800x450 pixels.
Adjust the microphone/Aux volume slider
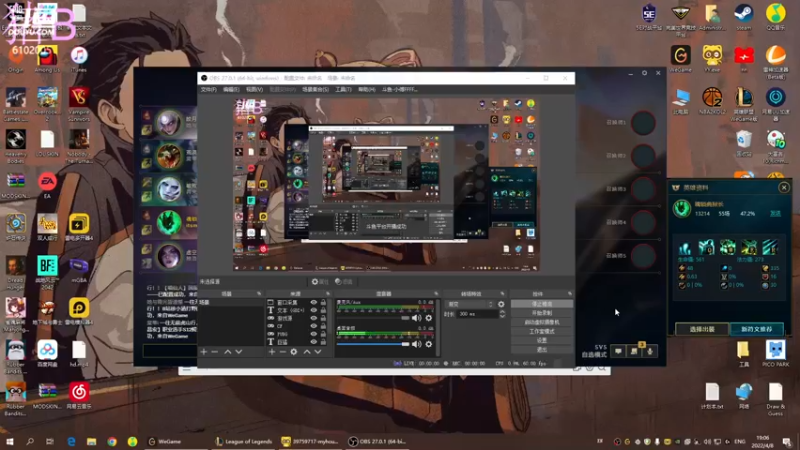click(x=373, y=318)
